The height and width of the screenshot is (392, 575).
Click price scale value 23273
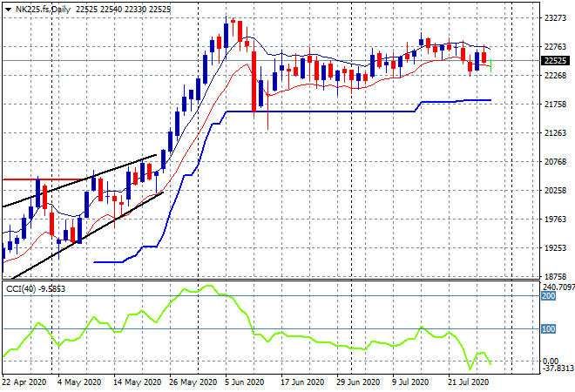(x=555, y=17)
